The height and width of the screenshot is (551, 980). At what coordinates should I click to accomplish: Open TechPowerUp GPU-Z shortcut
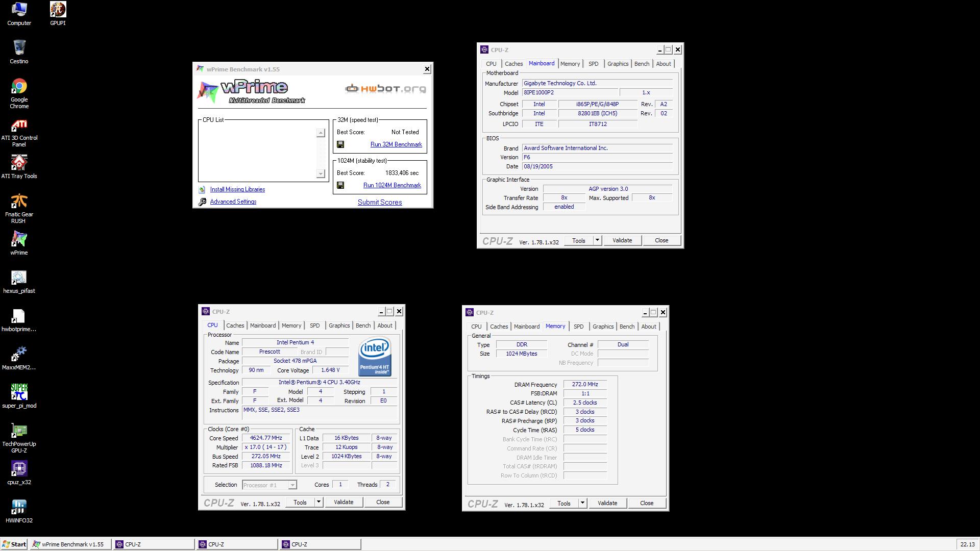19,438
